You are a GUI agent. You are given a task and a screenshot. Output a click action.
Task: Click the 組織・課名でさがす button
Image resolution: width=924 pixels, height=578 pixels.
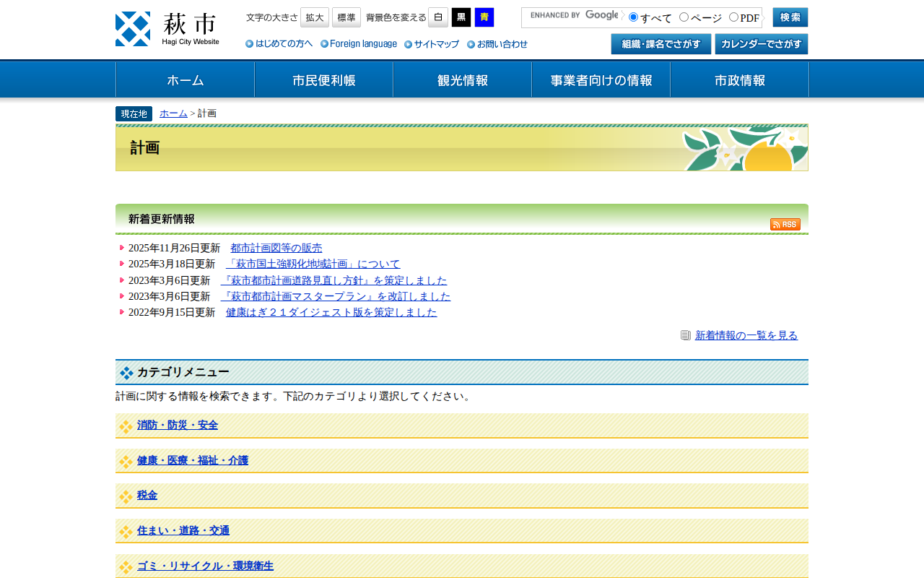point(661,44)
